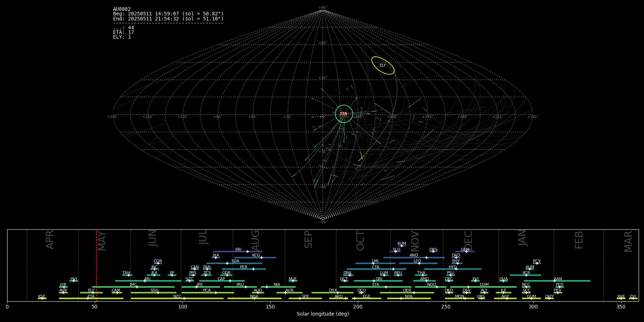
Task: Click the PCA shower label in timeline
Action: coord(207,291)
